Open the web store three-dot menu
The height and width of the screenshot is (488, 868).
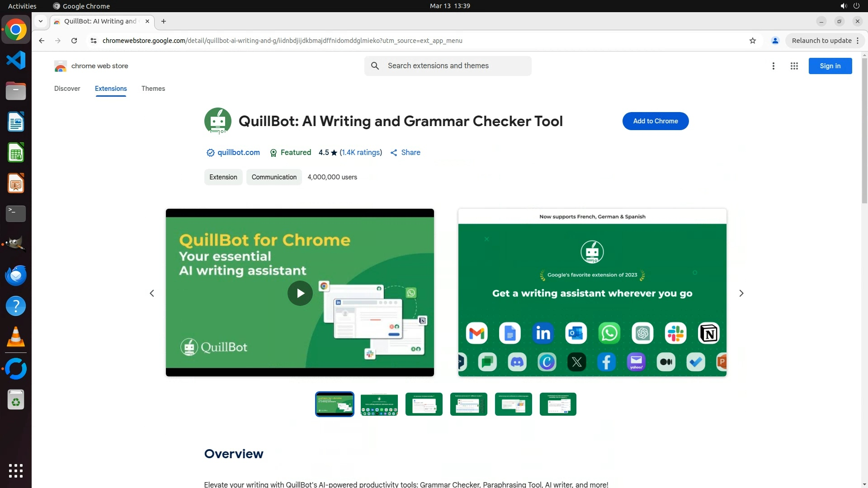pyautogui.click(x=773, y=66)
